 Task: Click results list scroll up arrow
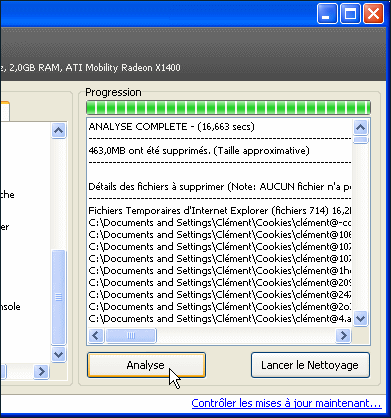(360, 127)
